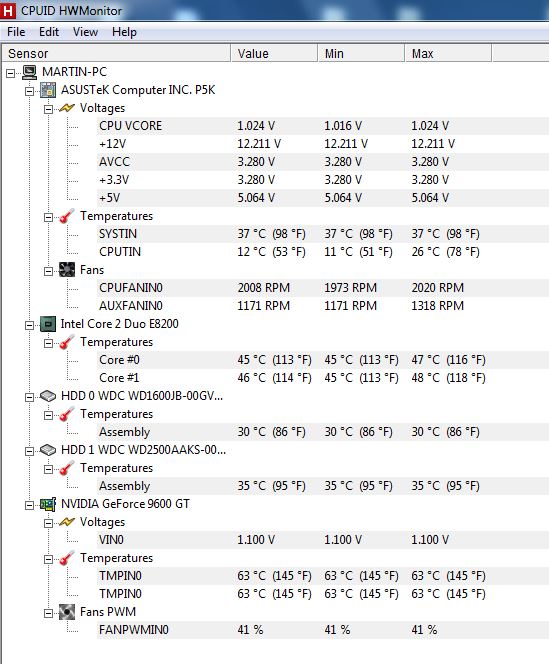The width and height of the screenshot is (549, 664).
Task: Collapse the motherboard Temperatures group
Action: click(x=49, y=218)
